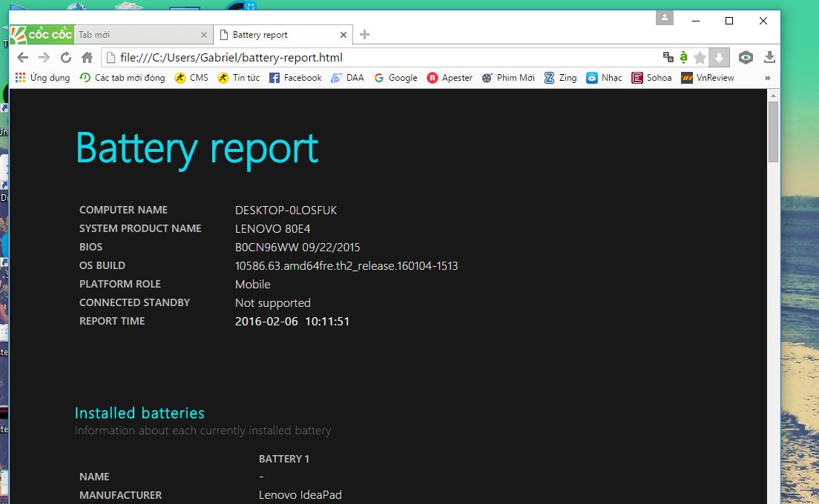Image resolution: width=819 pixels, height=504 pixels.
Task: Open the profile avatar menu
Action: [x=664, y=18]
